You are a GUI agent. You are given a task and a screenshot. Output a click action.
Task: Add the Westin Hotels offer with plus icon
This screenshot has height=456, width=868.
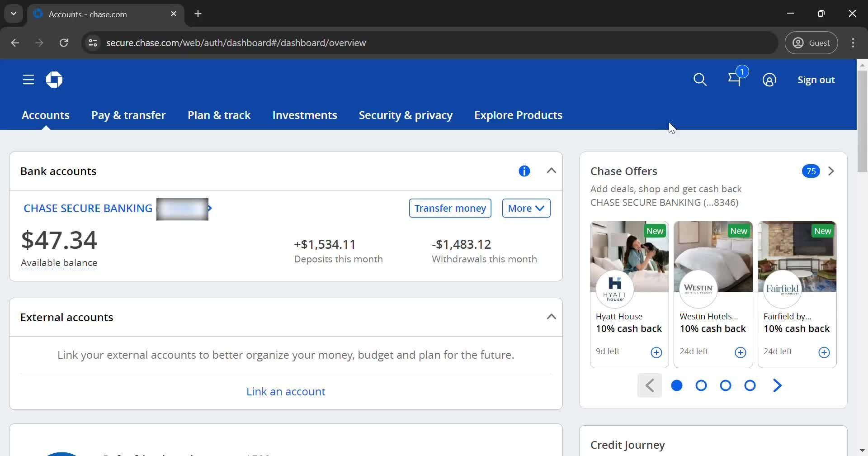tap(741, 352)
